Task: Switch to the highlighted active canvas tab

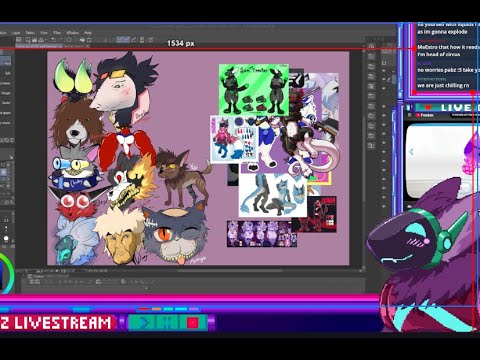Action: coord(39,47)
